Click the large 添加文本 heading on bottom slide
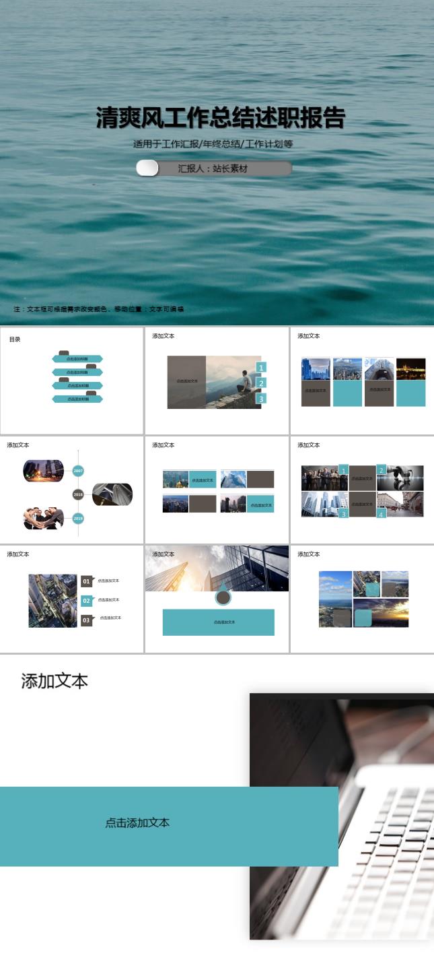 coord(55,681)
